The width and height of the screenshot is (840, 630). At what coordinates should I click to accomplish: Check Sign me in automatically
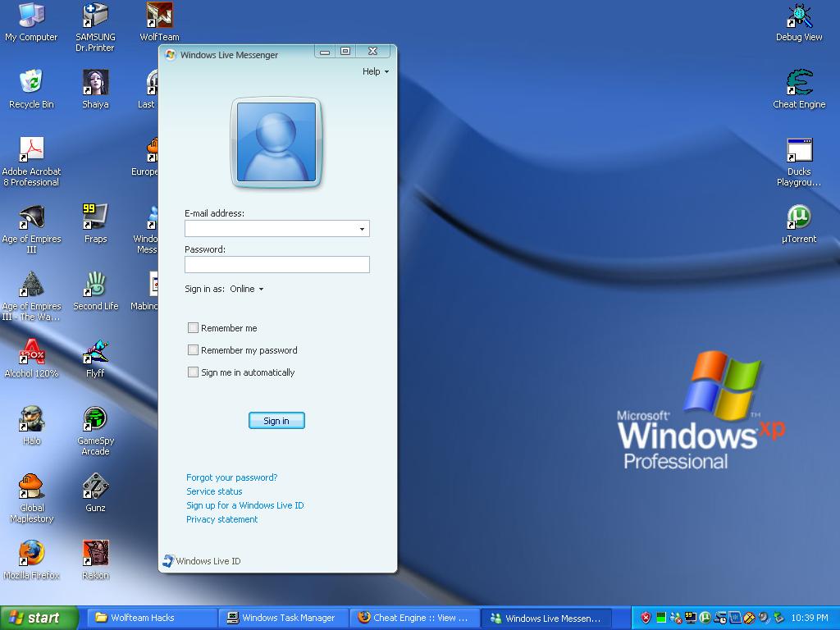(x=193, y=372)
